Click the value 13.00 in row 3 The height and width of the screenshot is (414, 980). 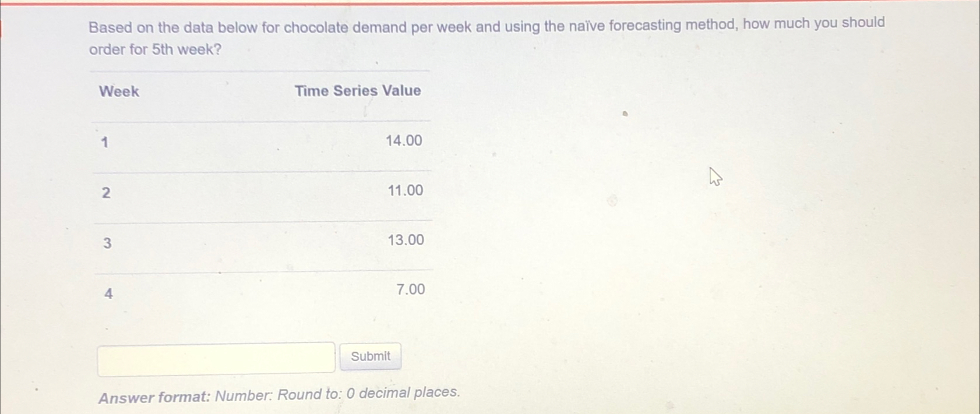406,240
